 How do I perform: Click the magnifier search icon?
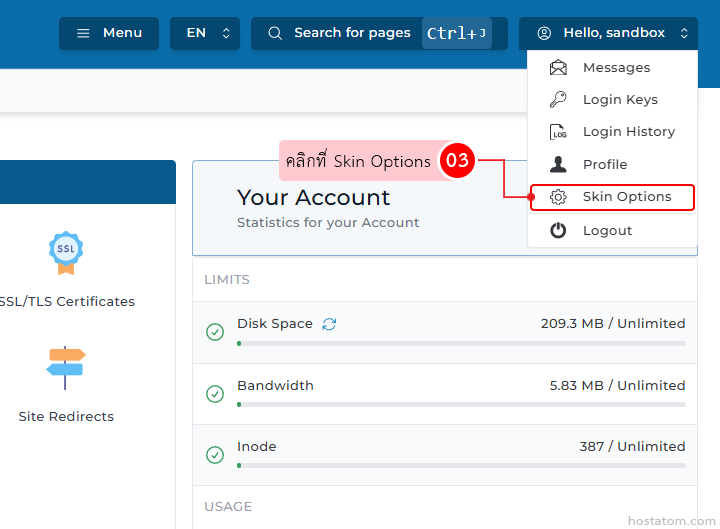pos(275,33)
